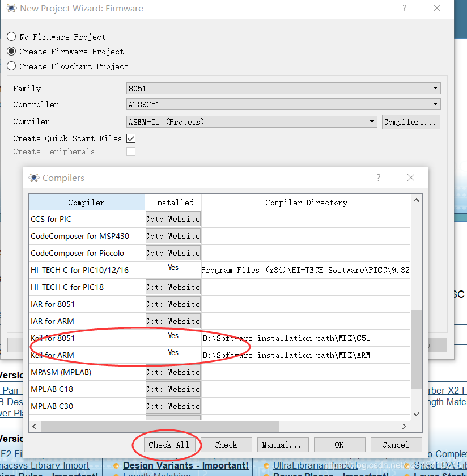Click the vertical scrollbar thumb in compilers list

tap(417, 349)
